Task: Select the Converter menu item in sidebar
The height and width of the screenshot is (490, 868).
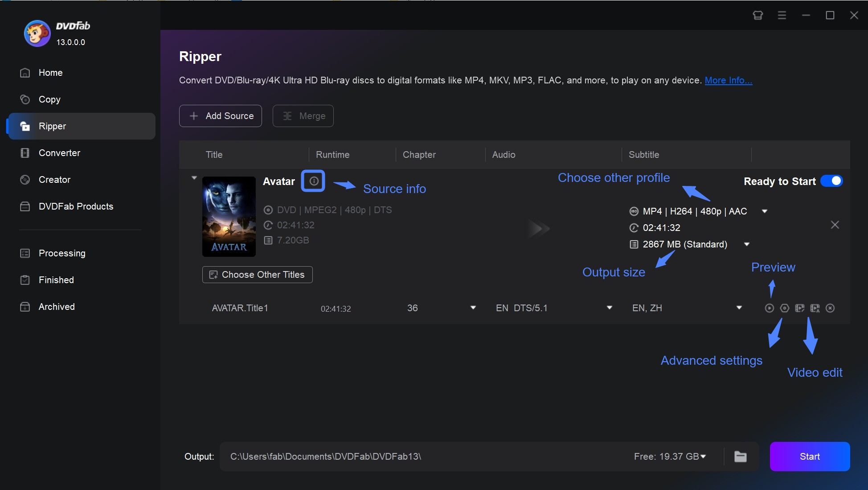Action: tap(59, 152)
